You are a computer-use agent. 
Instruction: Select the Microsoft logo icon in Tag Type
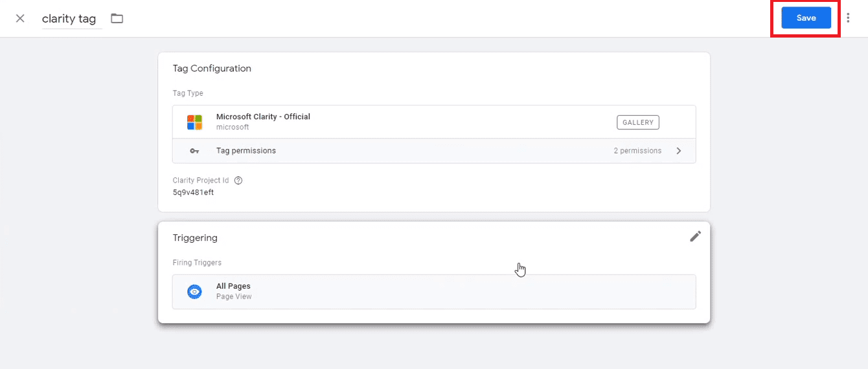tap(194, 122)
